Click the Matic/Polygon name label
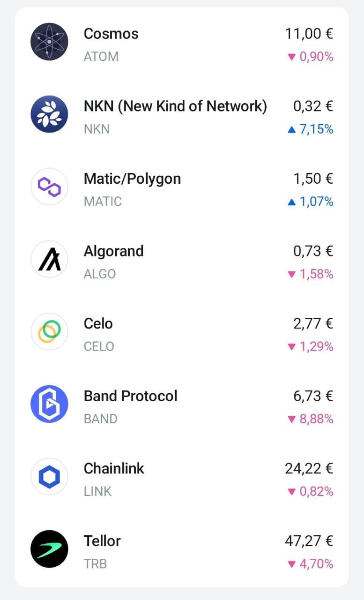 [x=132, y=179]
